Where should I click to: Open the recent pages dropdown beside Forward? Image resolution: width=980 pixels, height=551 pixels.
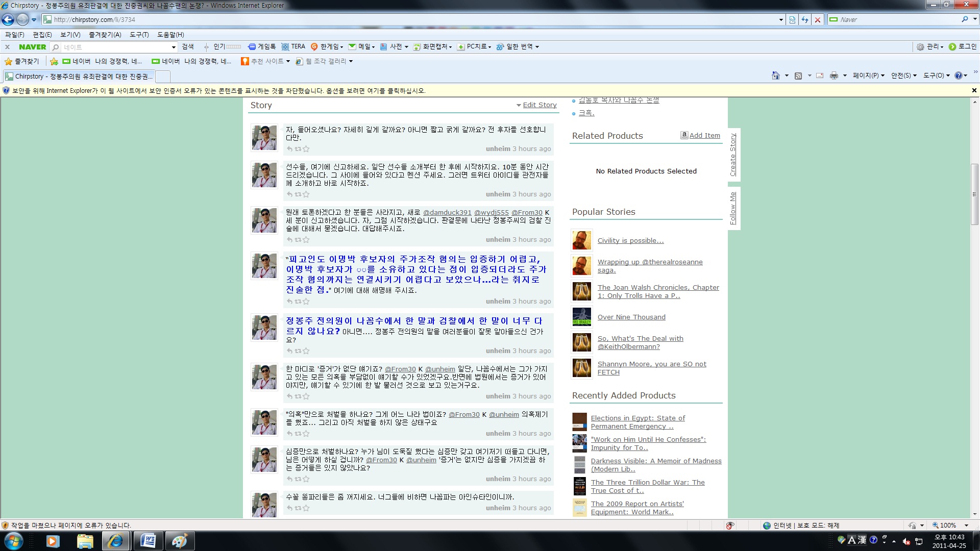click(x=34, y=20)
